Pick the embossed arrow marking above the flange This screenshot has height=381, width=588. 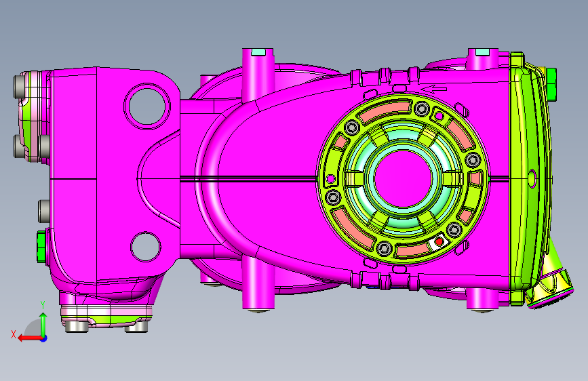click(x=433, y=89)
